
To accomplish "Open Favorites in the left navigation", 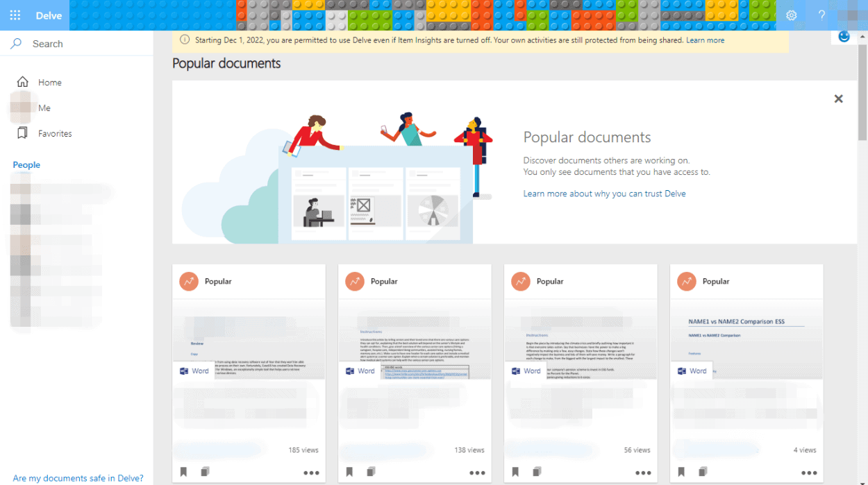I will [54, 133].
